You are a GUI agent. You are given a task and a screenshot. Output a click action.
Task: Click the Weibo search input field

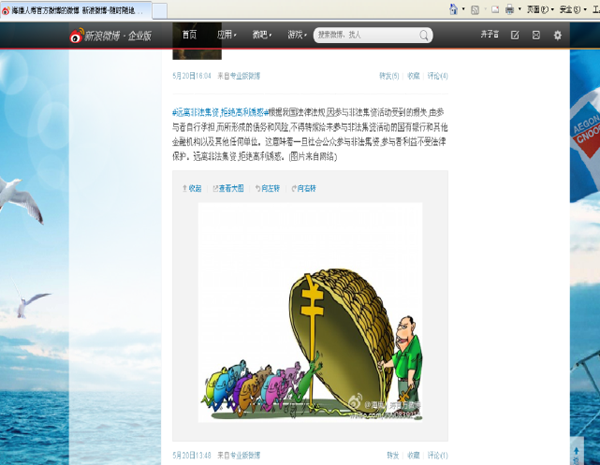click(x=367, y=35)
